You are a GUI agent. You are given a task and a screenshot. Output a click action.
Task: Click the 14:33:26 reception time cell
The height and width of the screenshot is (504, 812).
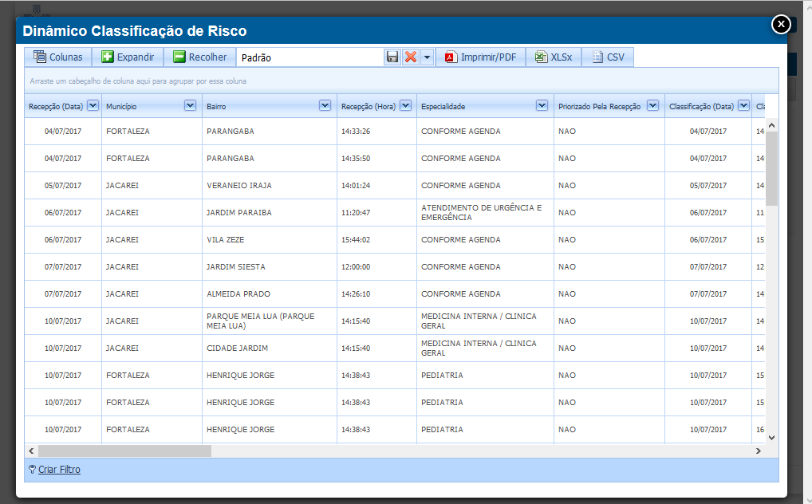[376, 131]
